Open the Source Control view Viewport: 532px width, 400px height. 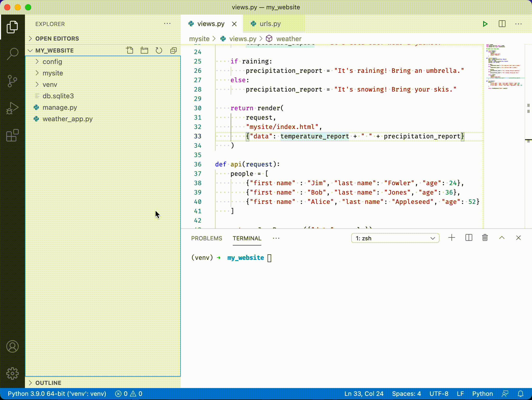[12, 81]
